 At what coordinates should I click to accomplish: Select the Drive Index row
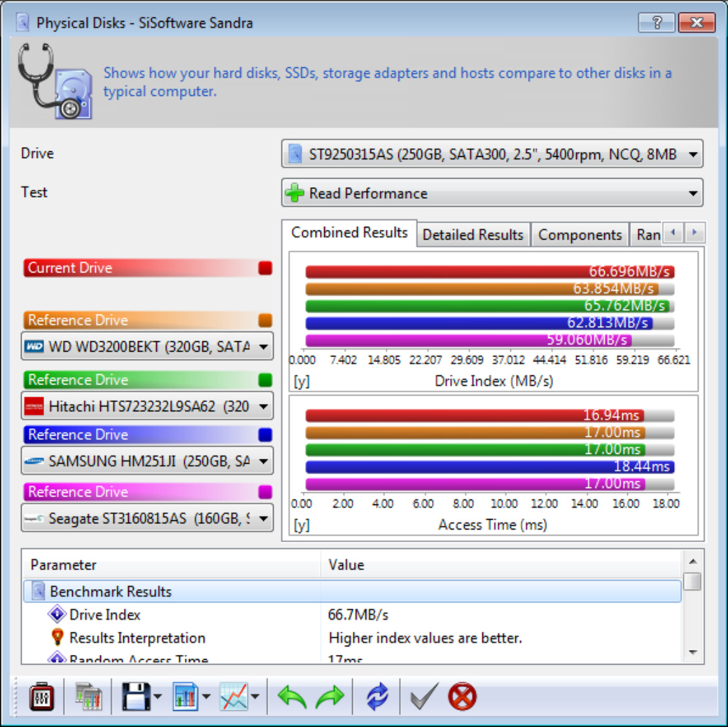tap(352, 614)
